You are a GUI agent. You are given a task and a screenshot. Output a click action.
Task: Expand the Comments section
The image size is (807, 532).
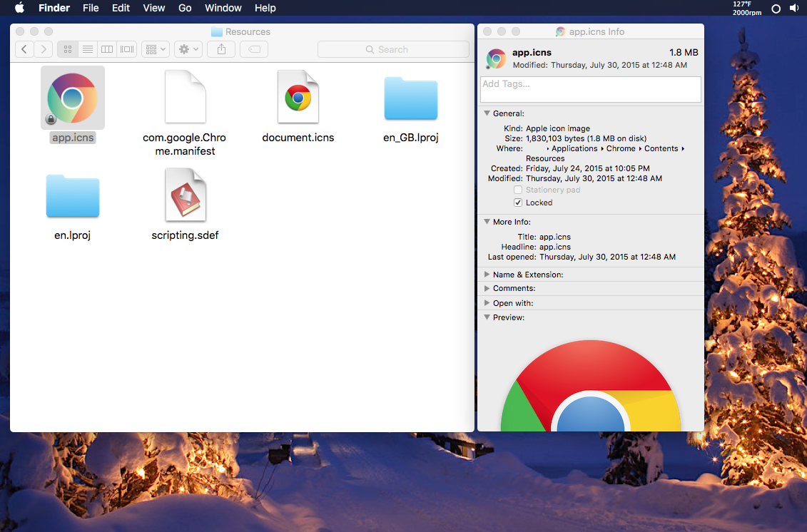(487, 288)
